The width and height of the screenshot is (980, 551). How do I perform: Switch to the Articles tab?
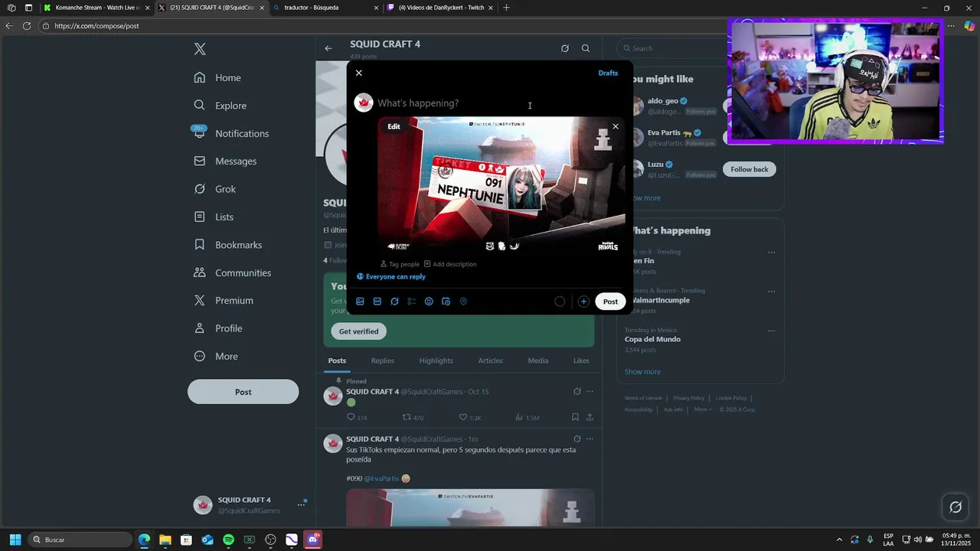coord(490,360)
